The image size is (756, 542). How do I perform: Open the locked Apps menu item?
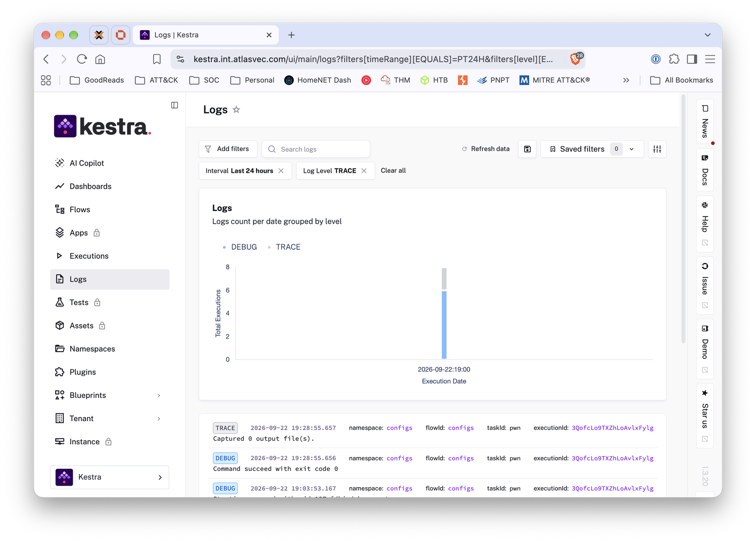(x=110, y=233)
